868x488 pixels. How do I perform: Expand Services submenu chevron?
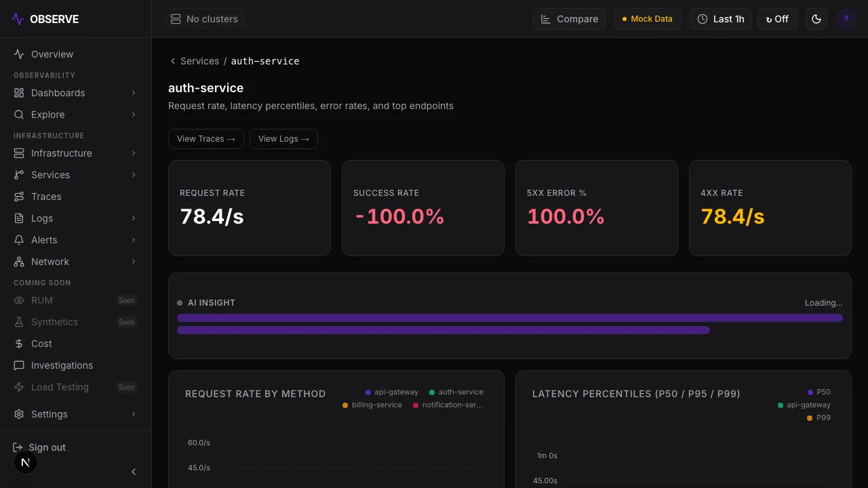pos(134,175)
